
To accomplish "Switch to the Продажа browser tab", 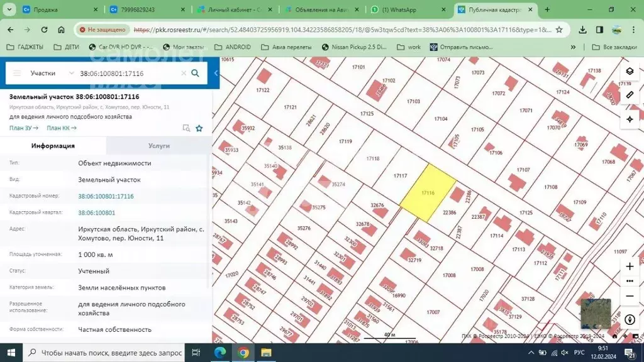I will click(60, 9).
